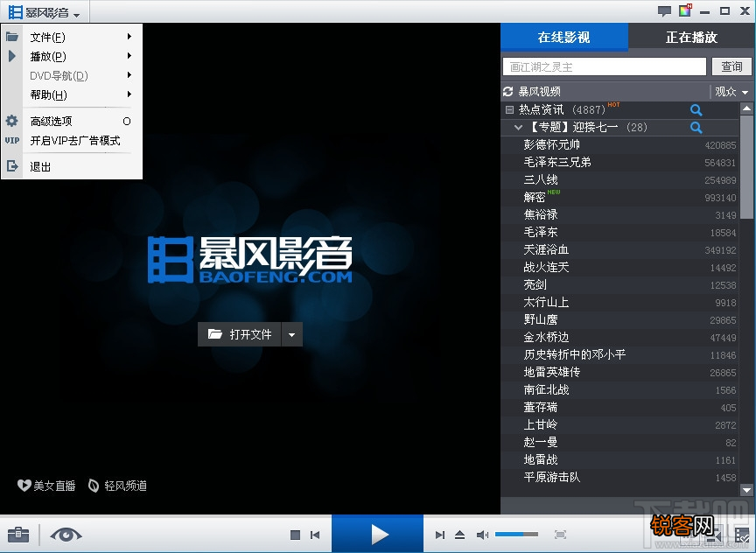
Task: Select 历史转折中的邓小平 in the list
Action: 620,355
